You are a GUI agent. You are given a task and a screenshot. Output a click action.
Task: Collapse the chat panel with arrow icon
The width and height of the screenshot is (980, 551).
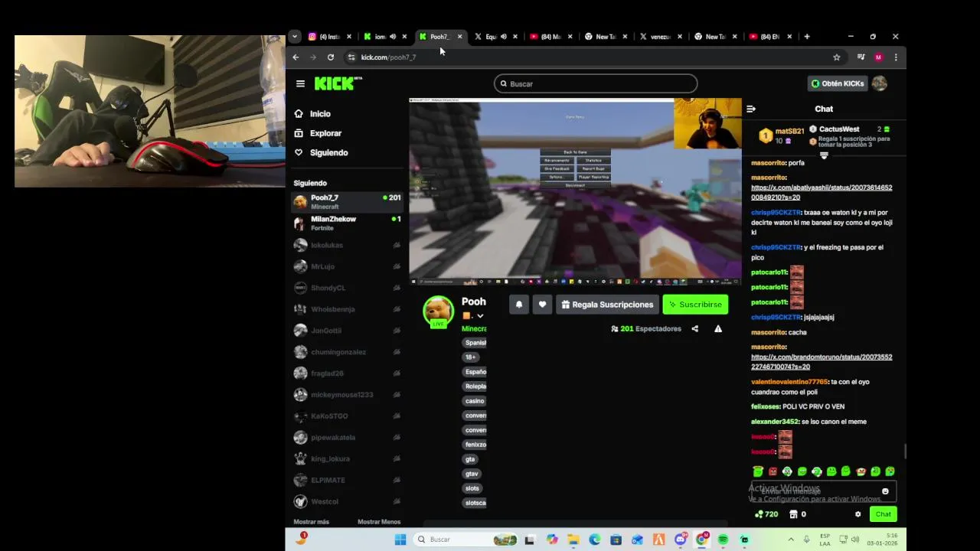pyautogui.click(x=751, y=109)
